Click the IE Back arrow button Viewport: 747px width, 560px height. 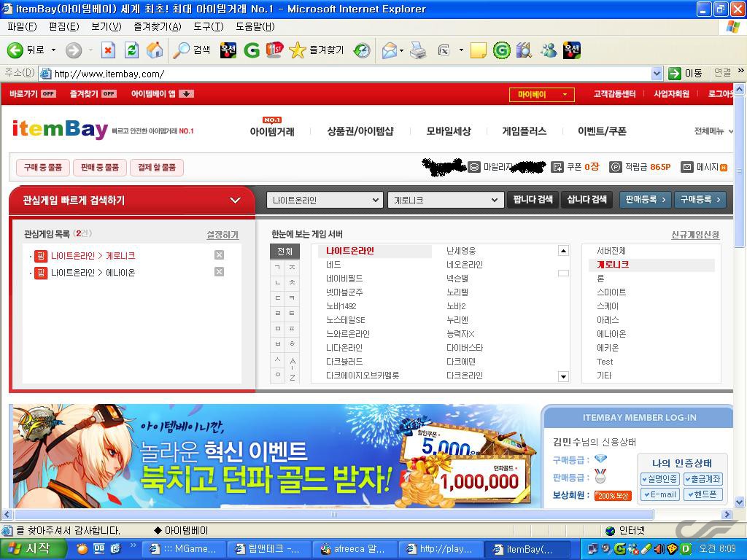pyautogui.click(x=15, y=50)
